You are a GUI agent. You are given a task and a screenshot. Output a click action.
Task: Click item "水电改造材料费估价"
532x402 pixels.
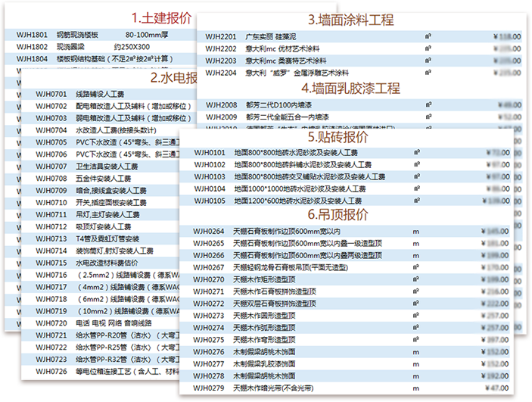tap(107, 263)
